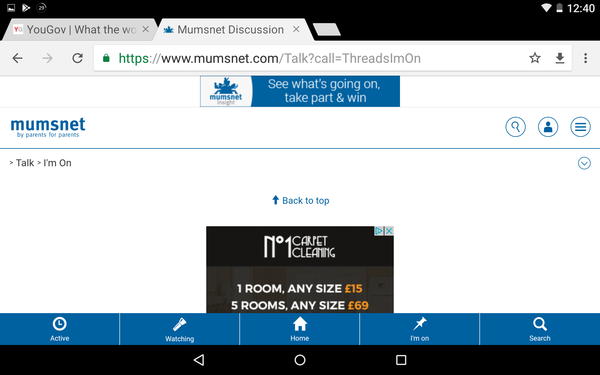600x375 pixels.
Task: Open Chrome three-dot menu
Action: click(585, 58)
